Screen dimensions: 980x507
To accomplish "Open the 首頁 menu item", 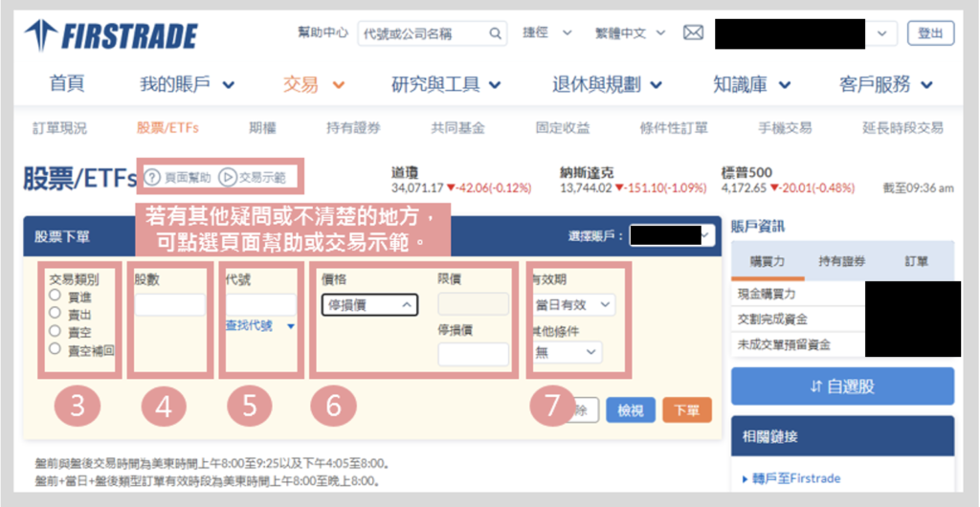I will click(67, 84).
